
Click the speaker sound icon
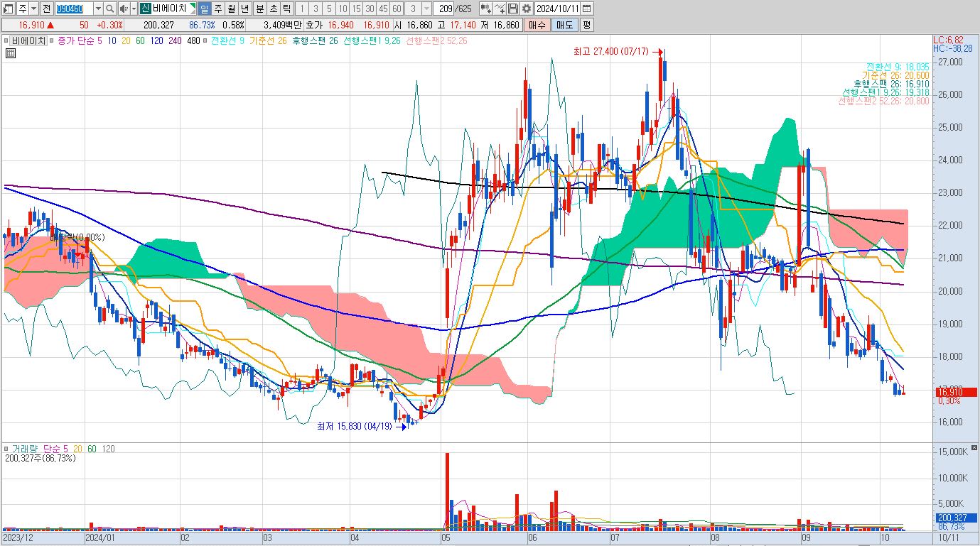124,9
